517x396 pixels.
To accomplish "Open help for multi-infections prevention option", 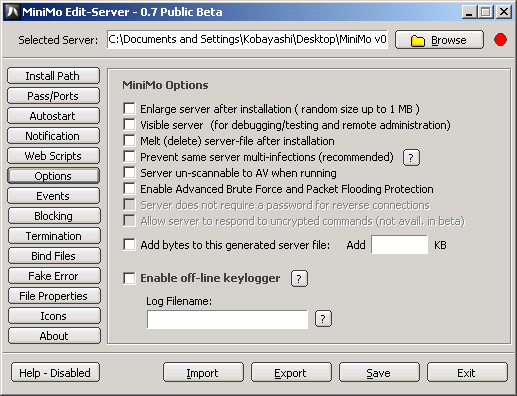I will [411, 157].
